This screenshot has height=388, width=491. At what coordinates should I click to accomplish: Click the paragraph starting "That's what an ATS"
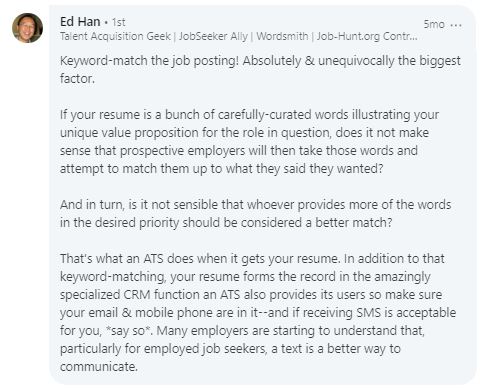258,312
